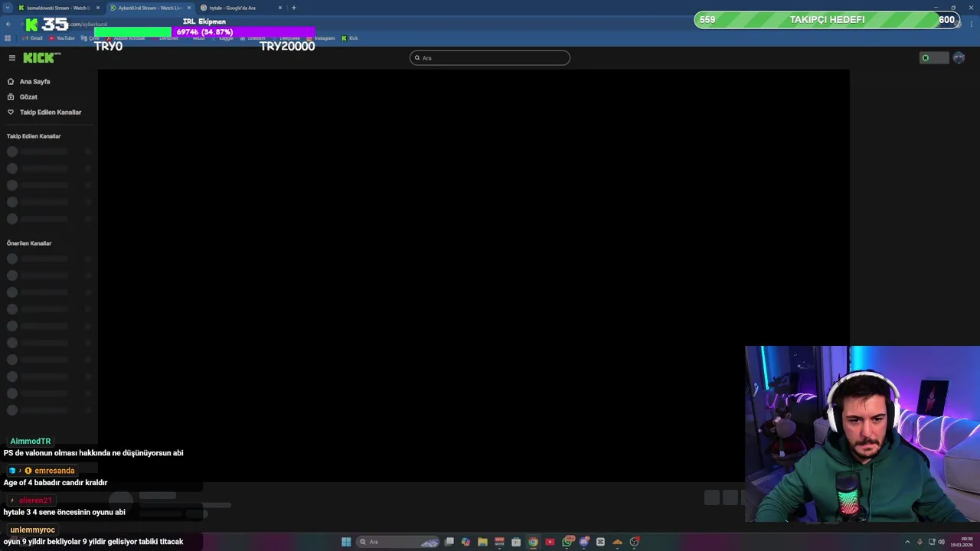Viewport: 980px width, 551px height.
Task: Open the Gmail bookmark
Action: tap(33, 38)
